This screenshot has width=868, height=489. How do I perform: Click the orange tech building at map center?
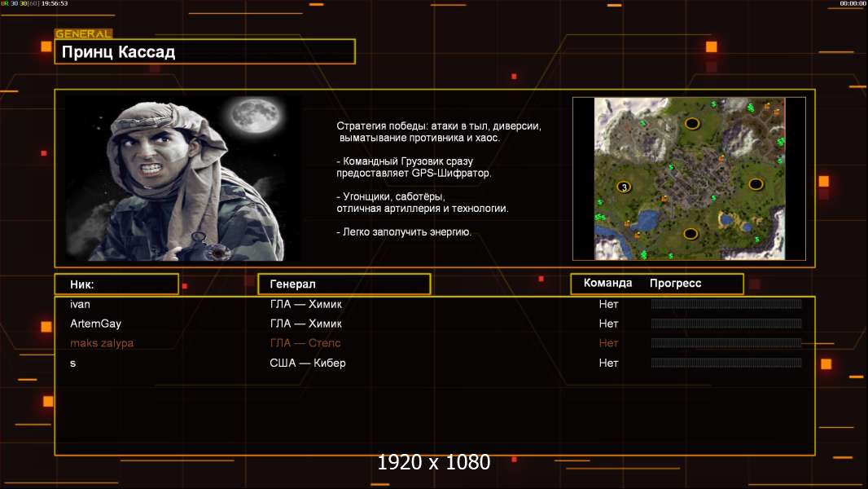pos(664,197)
